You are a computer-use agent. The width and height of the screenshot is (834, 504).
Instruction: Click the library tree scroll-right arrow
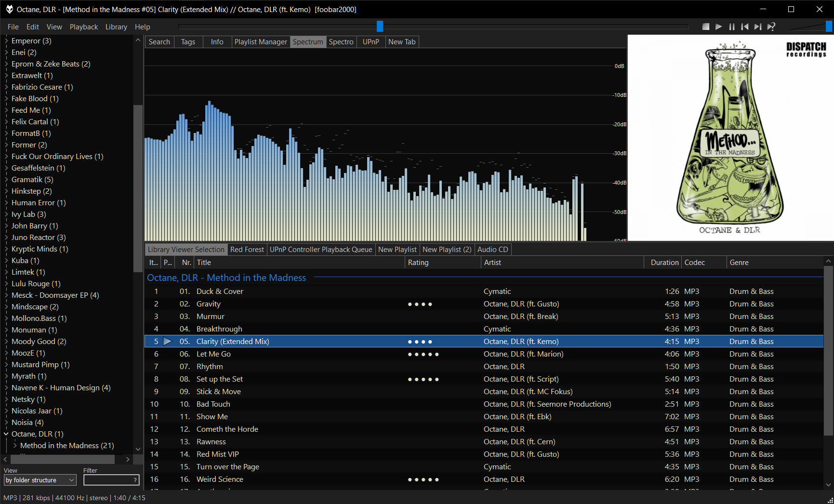tap(128, 460)
